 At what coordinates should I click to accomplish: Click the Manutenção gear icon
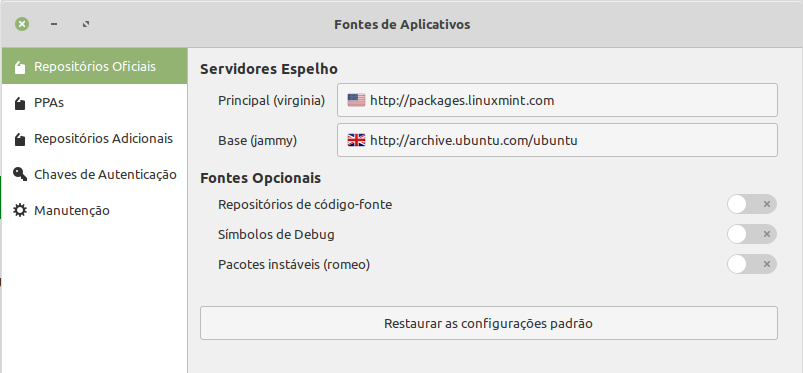click(20, 210)
